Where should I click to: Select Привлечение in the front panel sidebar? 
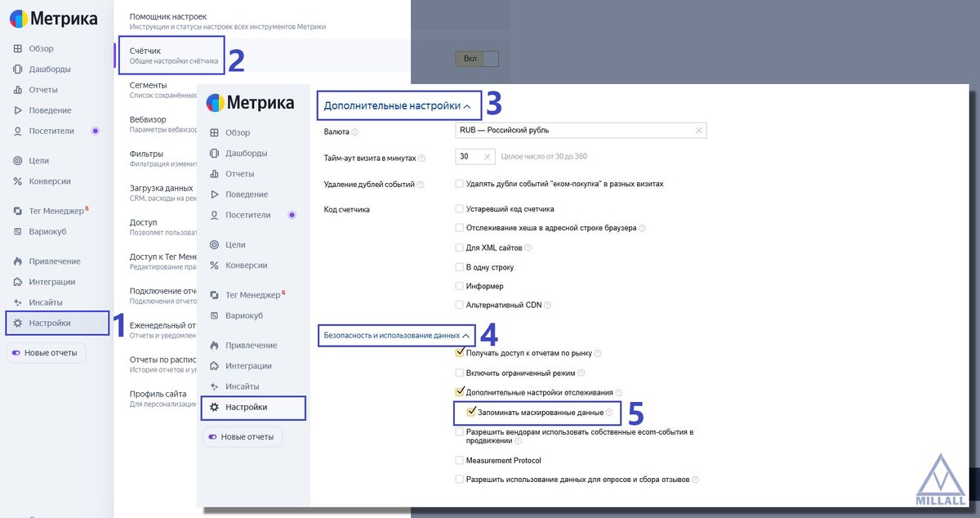click(x=252, y=346)
